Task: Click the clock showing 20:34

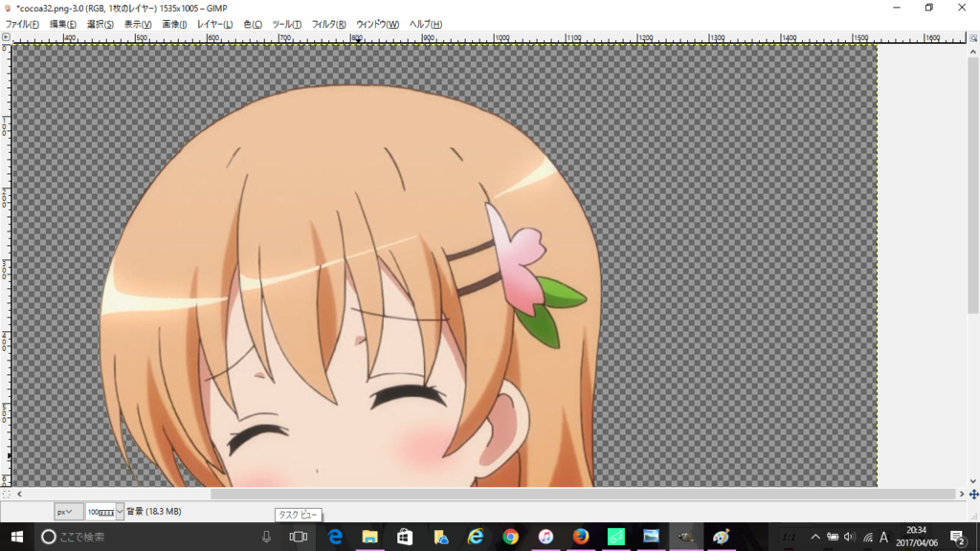Action: tap(916, 537)
